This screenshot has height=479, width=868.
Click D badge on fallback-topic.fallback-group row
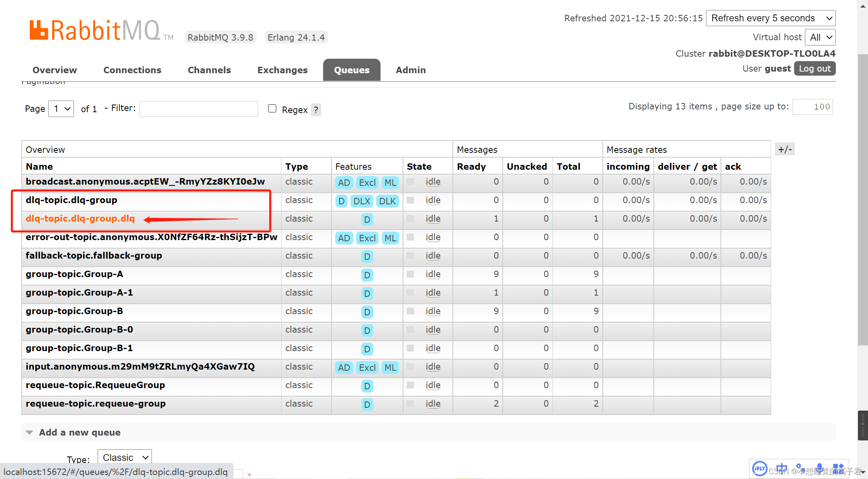coord(367,257)
